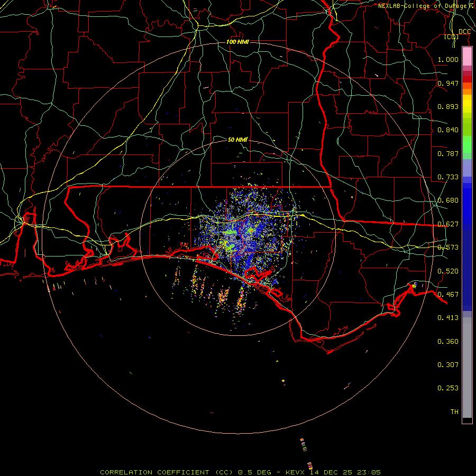Click the 0.893 legend value
476x476 pixels.
pos(448,106)
